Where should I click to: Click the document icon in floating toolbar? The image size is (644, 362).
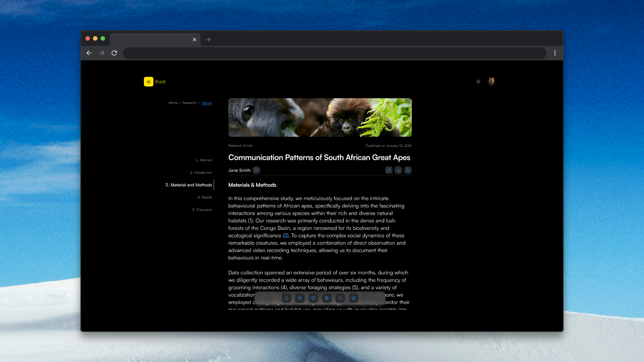pyautogui.click(x=327, y=298)
